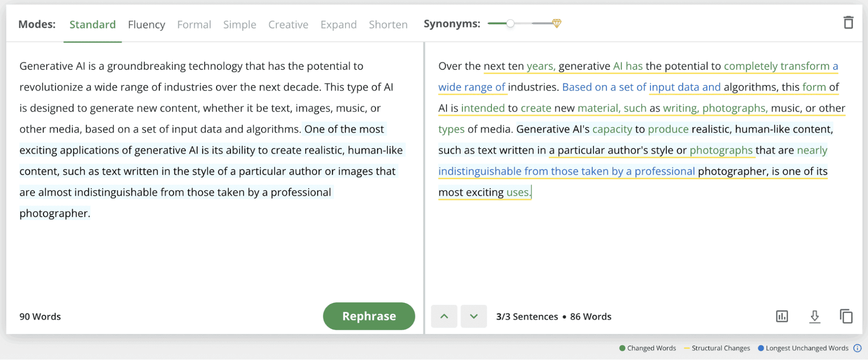Screen dimensions: 868x360
Task: Switch to Creative mode
Action: (x=288, y=25)
